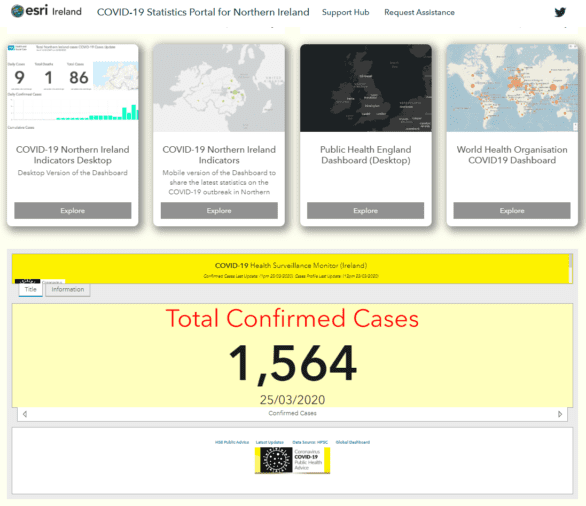Click the dark UK map thumbnail
The image size is (586, 506).
366,88
